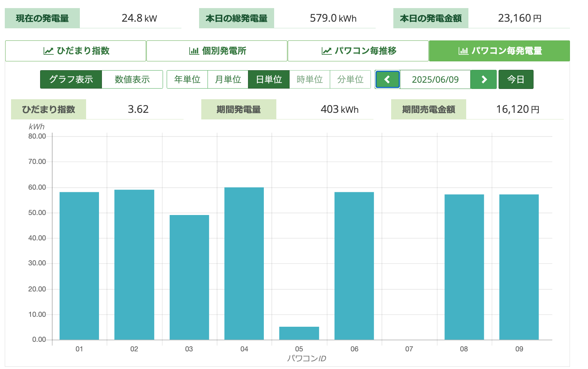Screen dimensions: 588x369
Task: Switch to 個別発電所 tab
Action: click(217, 51)
